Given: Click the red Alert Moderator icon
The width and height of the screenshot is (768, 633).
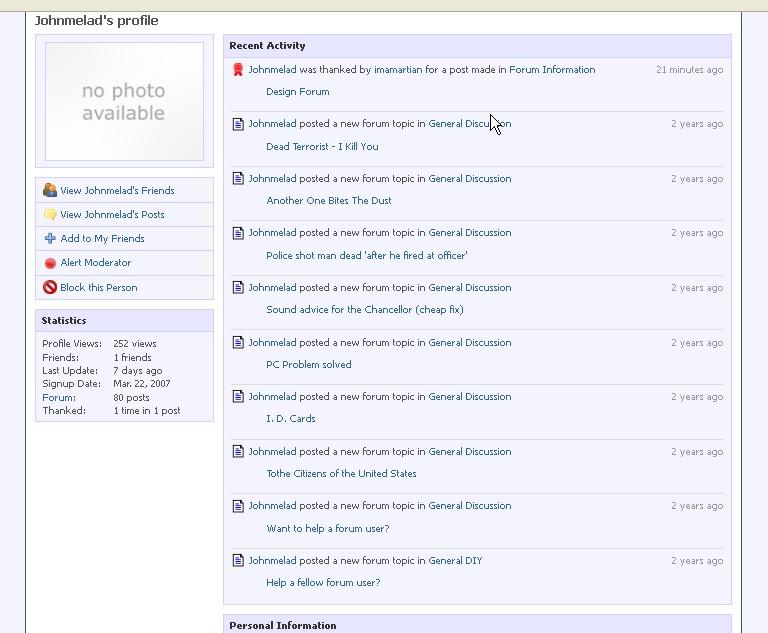Looking at the screenshot, I should click(50, 263).
